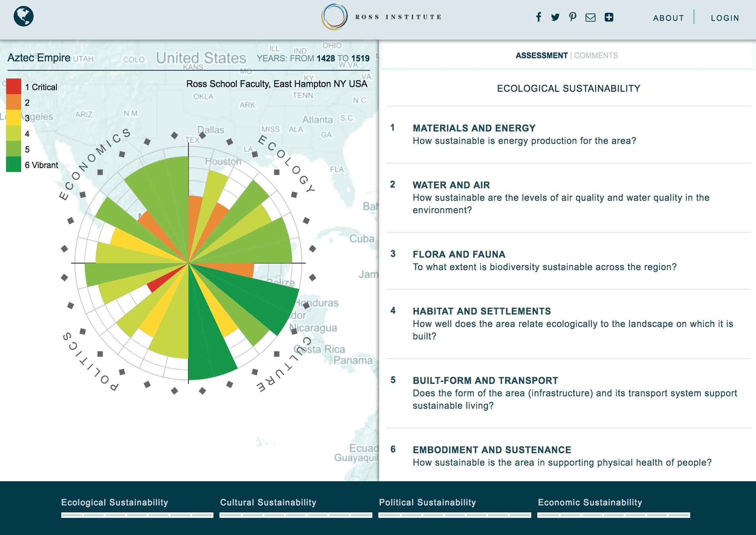756x535 pixels.
Task: Click ROSS INSTITUTE title text
Action: point(398,17)
